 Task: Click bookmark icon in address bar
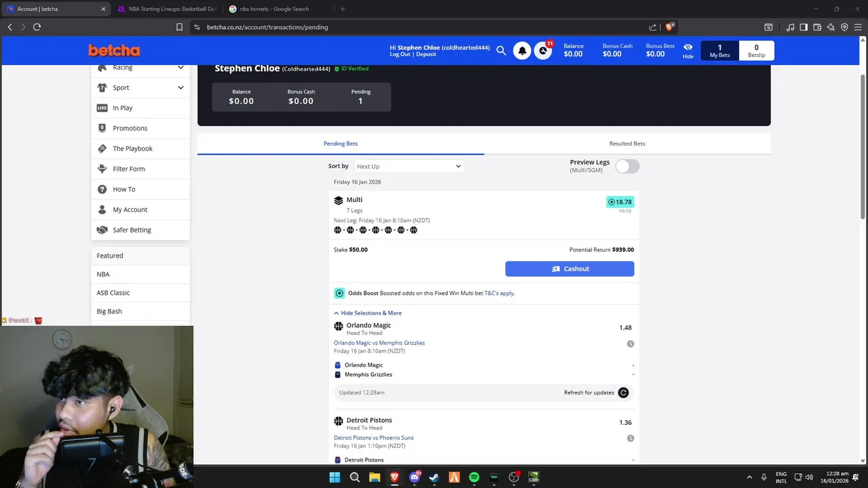tap(179, 27)
